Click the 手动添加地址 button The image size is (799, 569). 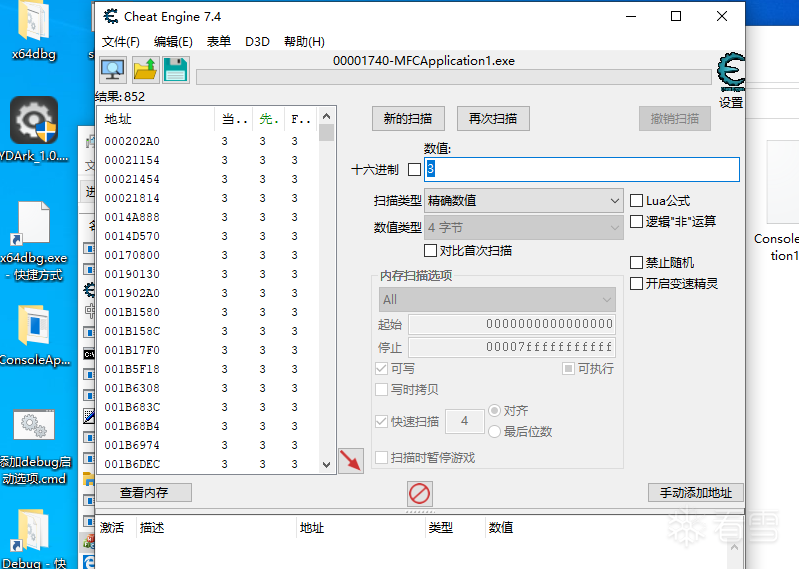(696, 493)
